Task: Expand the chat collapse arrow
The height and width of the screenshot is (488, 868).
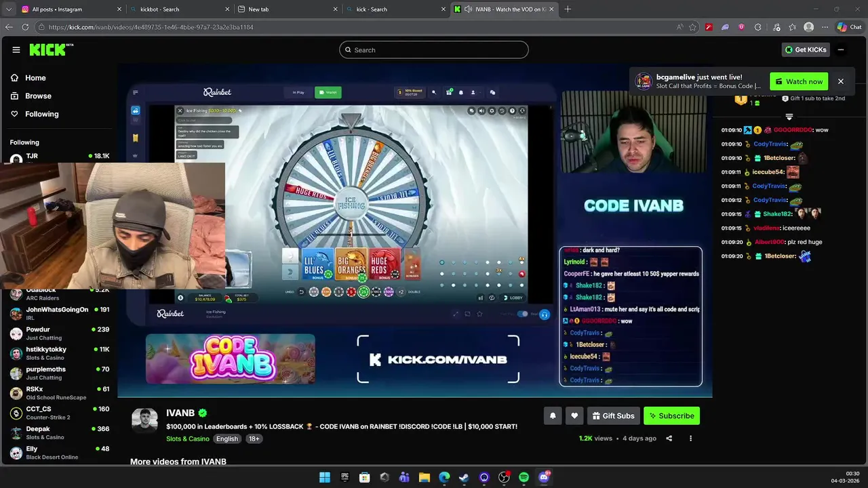Action: (789, 117)
